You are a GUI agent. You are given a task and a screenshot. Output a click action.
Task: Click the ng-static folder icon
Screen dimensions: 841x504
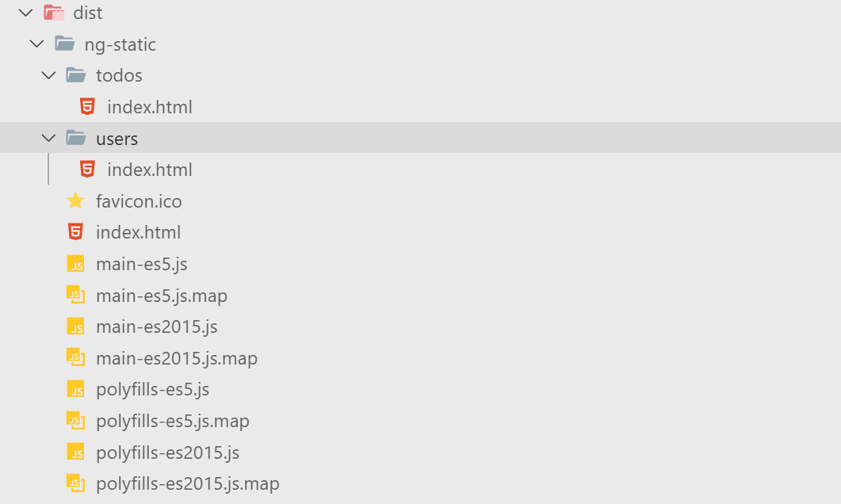65,44
